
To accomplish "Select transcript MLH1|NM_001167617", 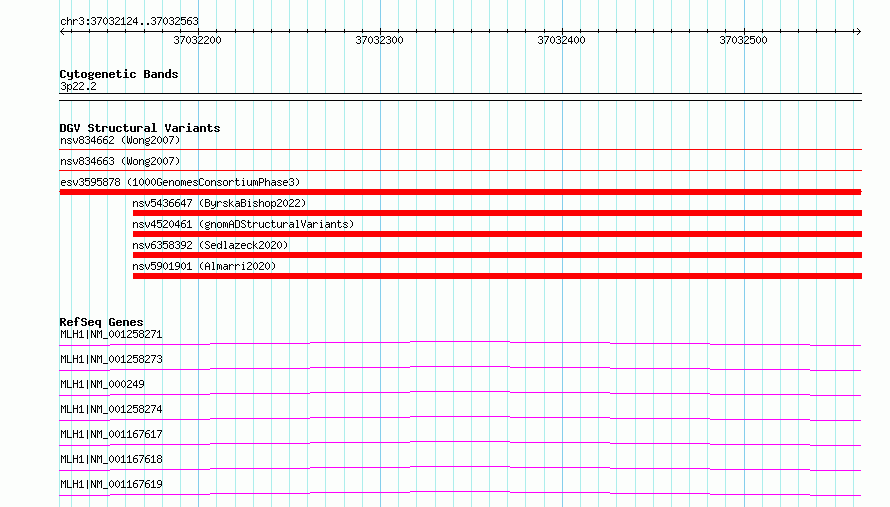I will click(x=111, y=434).
